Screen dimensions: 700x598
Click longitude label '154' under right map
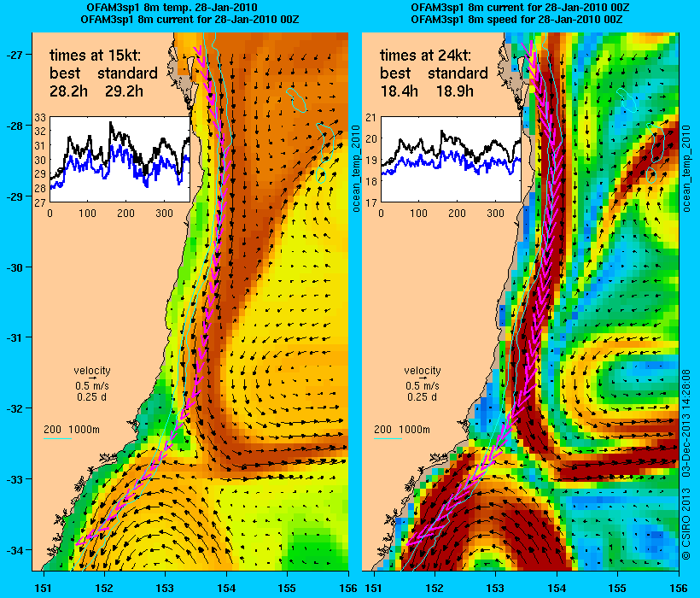click(557, 588)
